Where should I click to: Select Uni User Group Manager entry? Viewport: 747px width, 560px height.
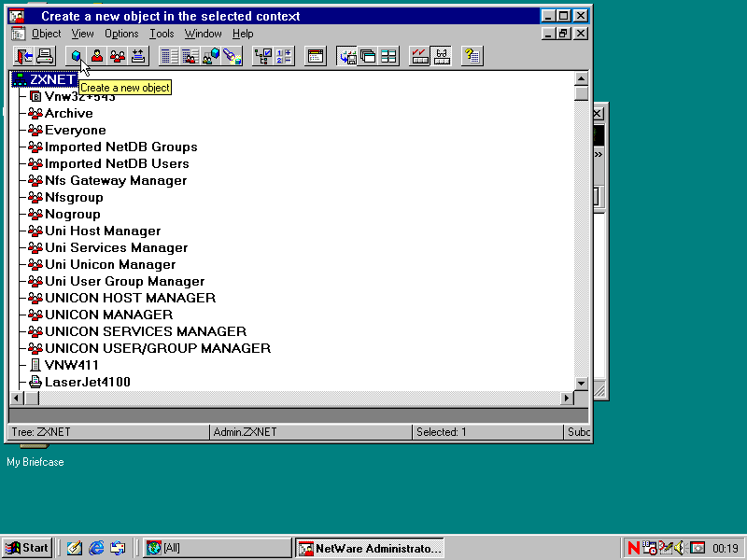tap(116, 281)
